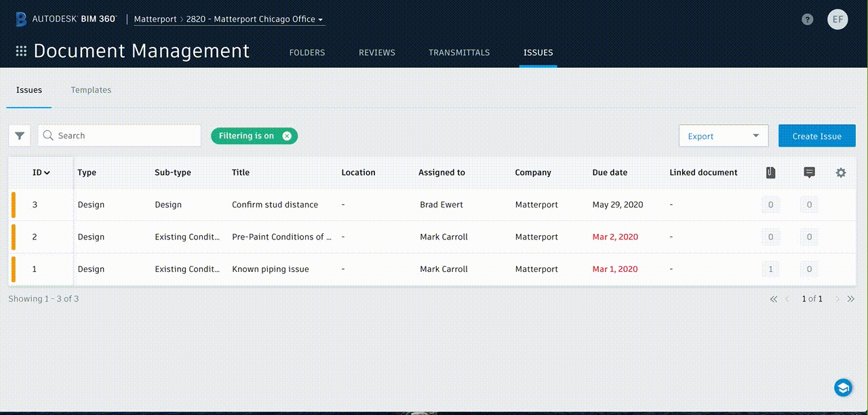Image resolution: width=868 pixels, height=415 pixels.
Task: Click comment count for Known piping issue
Action: click(809, 269)
